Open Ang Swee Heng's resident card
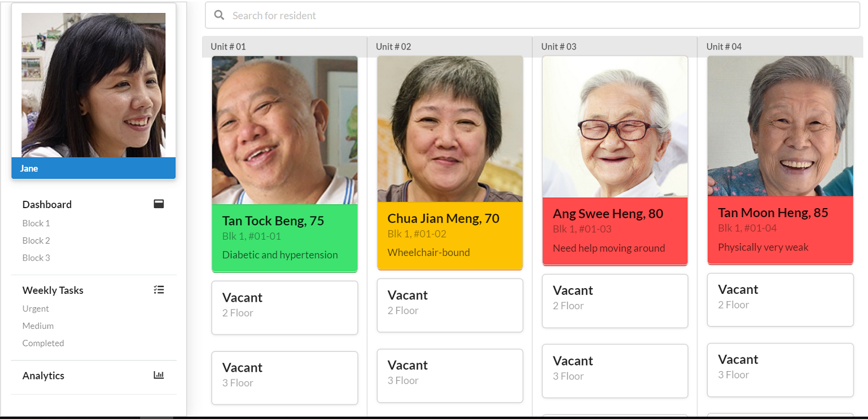 [615, 161]
